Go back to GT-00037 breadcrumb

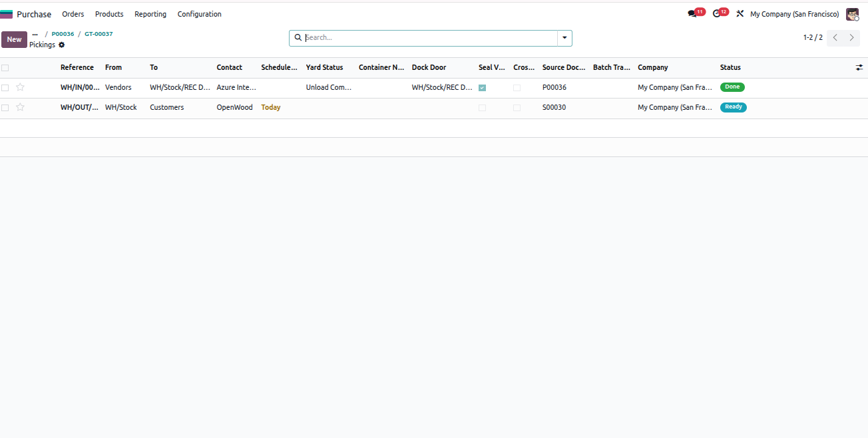pyautogui.click(x=99, y=34)
